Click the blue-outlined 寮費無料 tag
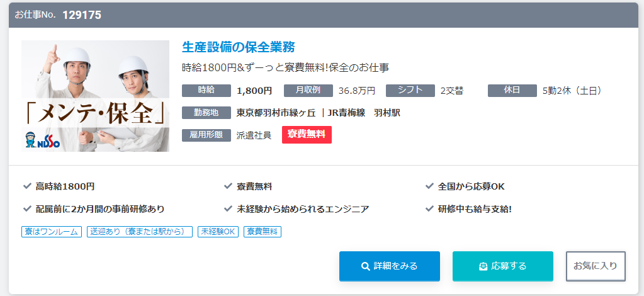The image size is (644, 296). pos(263,232)
